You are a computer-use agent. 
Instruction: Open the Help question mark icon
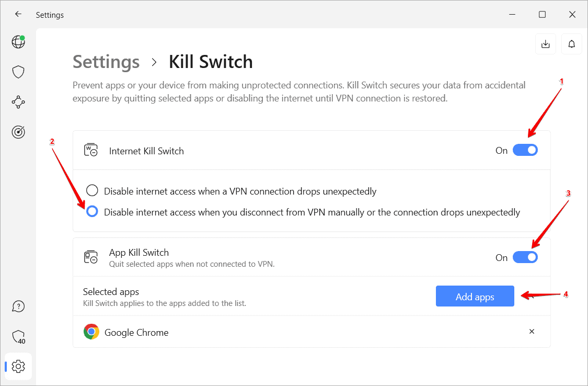[x=18, y=306]
